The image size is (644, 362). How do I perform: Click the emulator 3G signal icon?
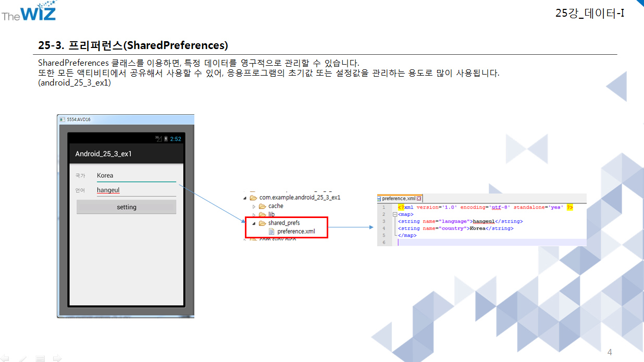[x=159, y=139]
